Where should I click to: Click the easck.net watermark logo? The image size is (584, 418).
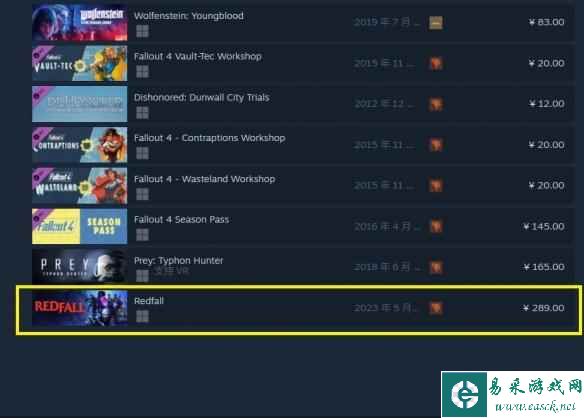[x=512, y=394]
